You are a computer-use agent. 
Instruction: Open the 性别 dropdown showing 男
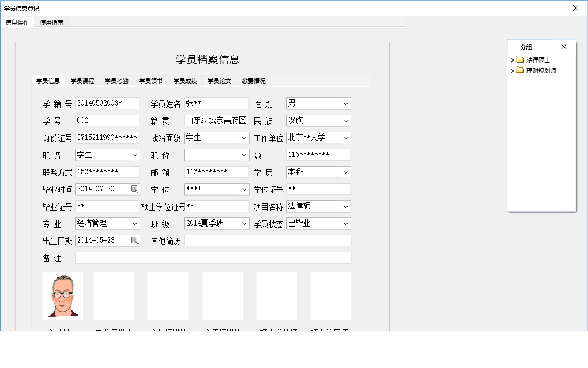click(345, 103)
